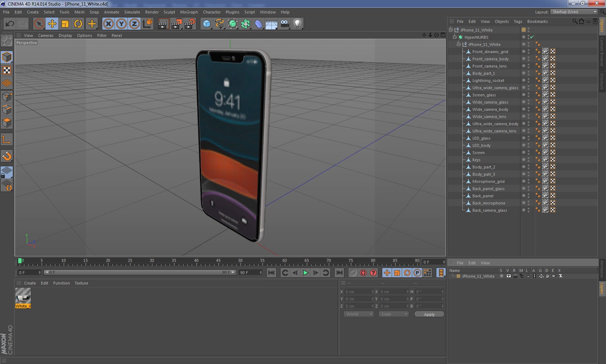The height and width of the screenshot is (364, 606).
Task: Toggle the Y axis lock
Action: pyautogui.click(x=121, y=24)
